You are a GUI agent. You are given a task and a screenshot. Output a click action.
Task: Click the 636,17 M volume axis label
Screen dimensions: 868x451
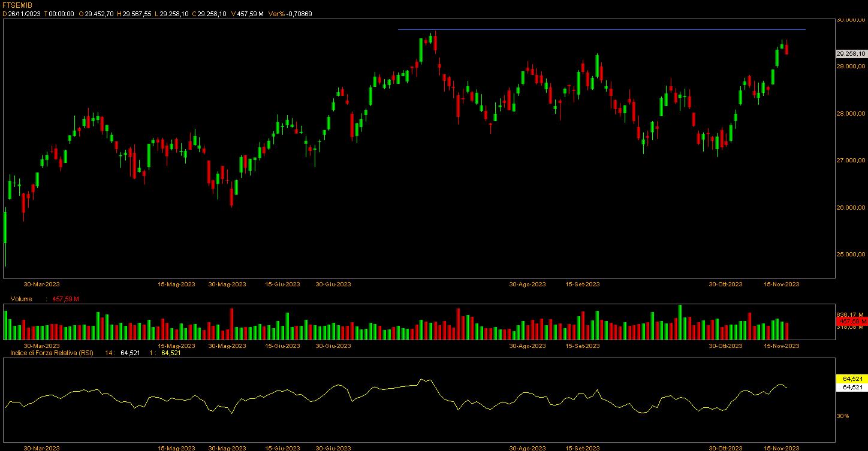851,314
